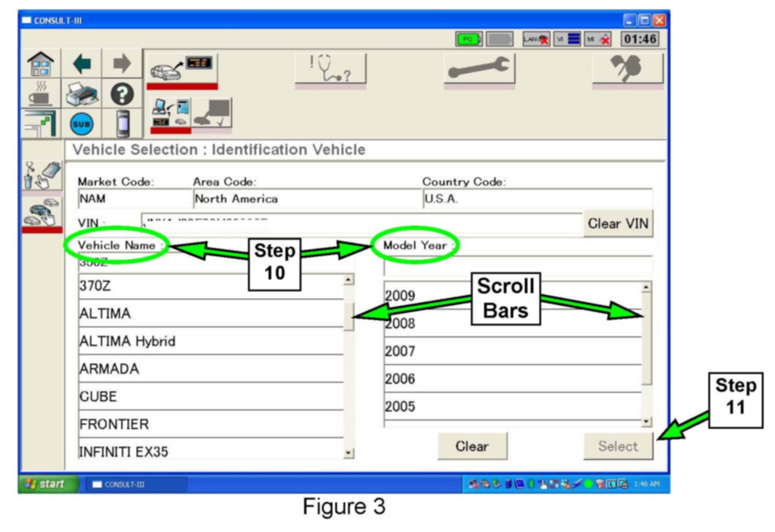Click the hand with notepad sidebar icon
Image resolution: width=775 pixels, height=532 pixels.
coord(42,175)
